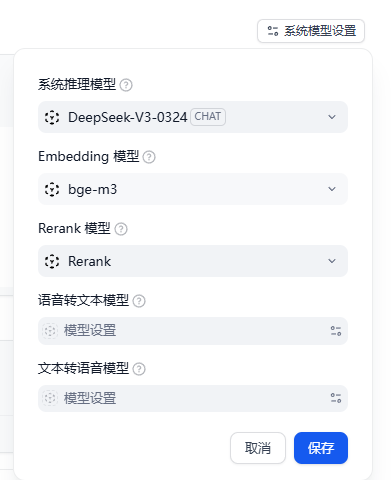Viewport: 391px width, 480px height.
Task: Expand DeepSeek-V3-0324 dropdown chevron
Action: pyautogui.click(x=332, y=117)
